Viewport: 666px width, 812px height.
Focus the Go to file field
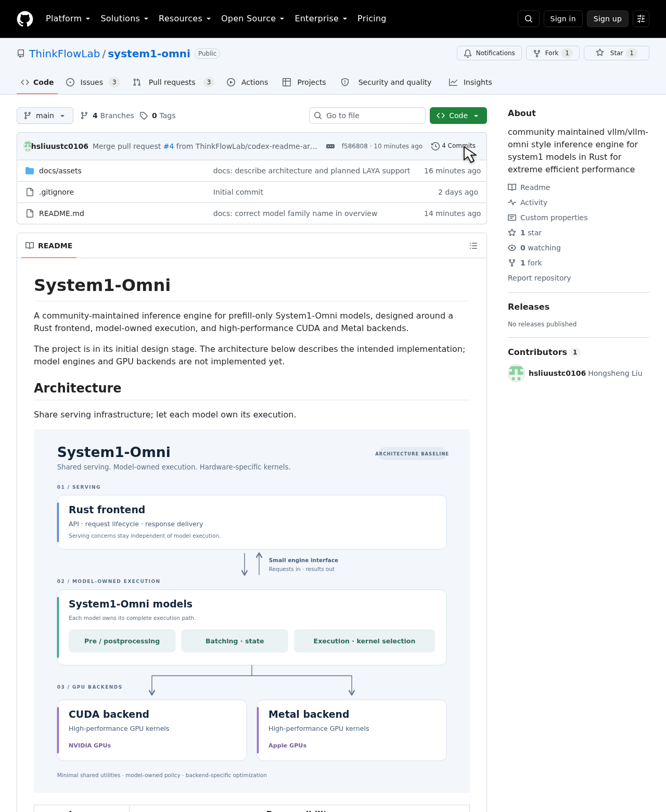tap(367, 116)
